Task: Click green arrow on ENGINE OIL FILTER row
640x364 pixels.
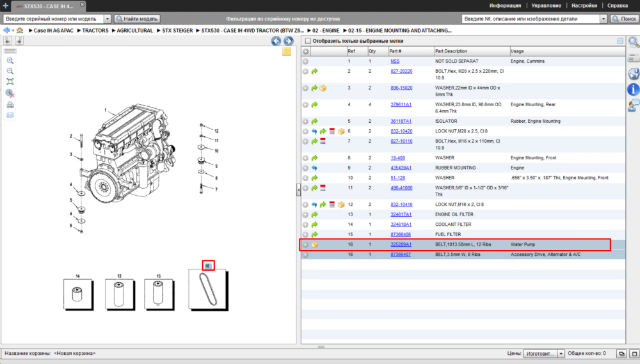Action: coord(315,215)
